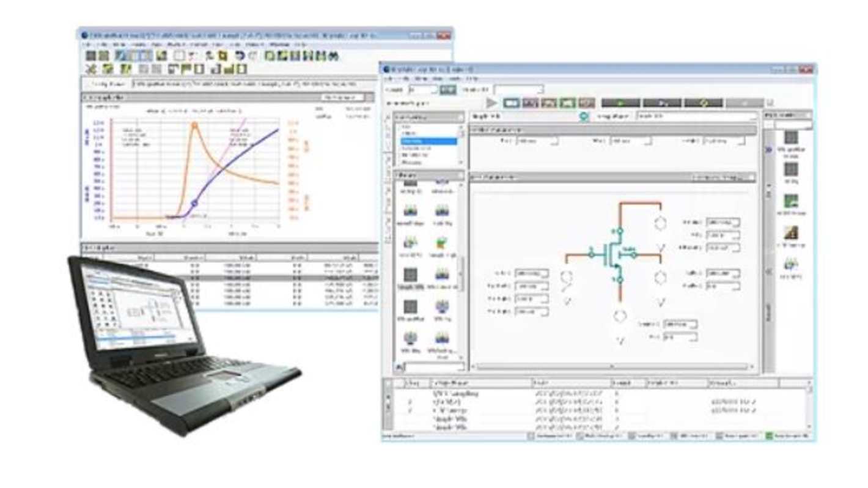The width and height of the screenshot is (868, 488).
Task: Open dropdown on the test parameters panel header
Action: coord(723,178)
